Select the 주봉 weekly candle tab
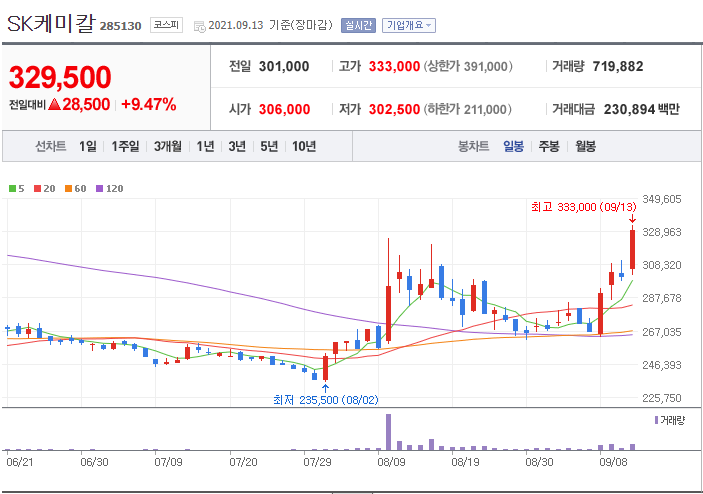Screen dimensions: 703x494 pos(549,146)
